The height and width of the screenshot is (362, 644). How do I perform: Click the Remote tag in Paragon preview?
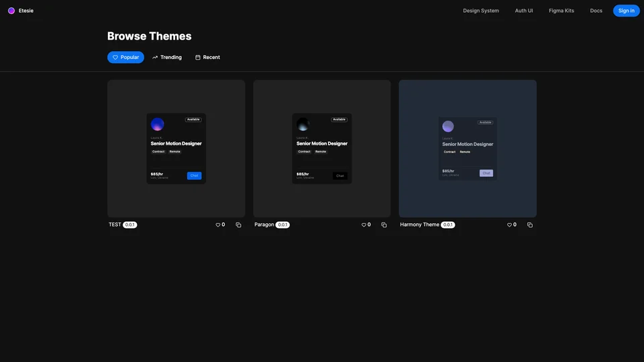coord(321,152)
